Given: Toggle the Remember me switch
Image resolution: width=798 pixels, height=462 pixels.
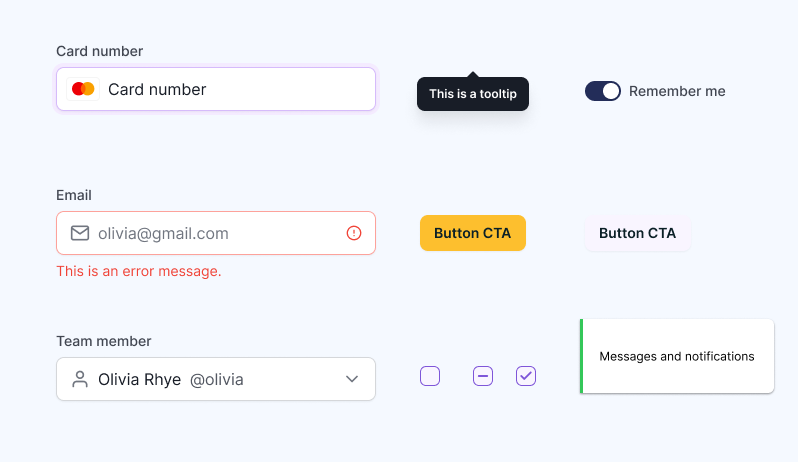Looking at the screenshot, I should click(603, 91).
